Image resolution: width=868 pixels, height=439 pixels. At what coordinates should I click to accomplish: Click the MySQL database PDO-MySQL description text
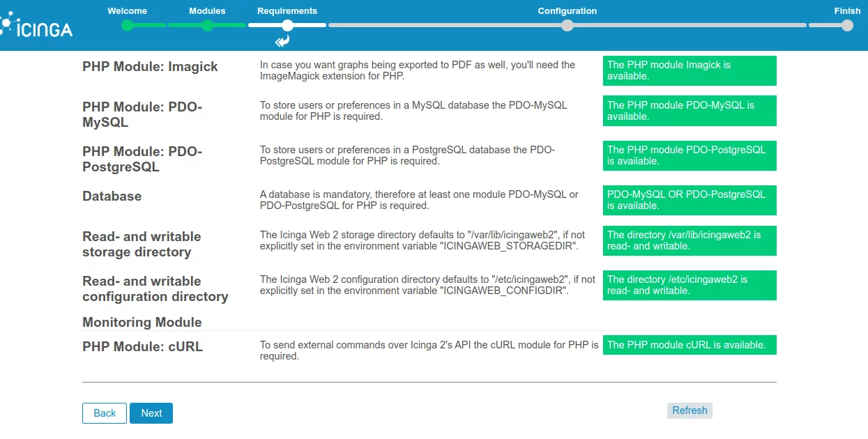coord(413,111)
